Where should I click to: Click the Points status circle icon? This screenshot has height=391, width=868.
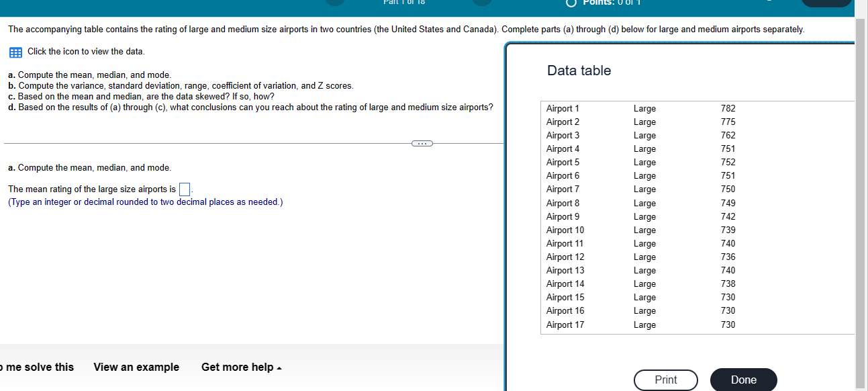571,3
